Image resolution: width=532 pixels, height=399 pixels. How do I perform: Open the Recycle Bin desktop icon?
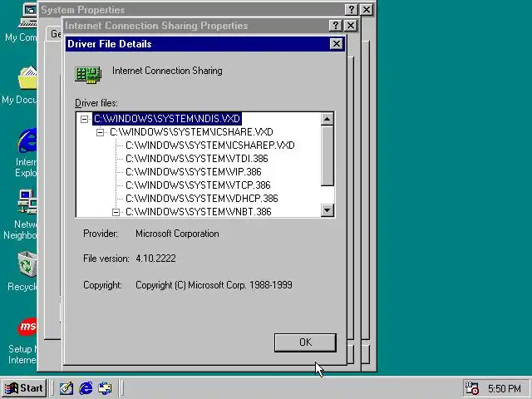pos(27,264)
